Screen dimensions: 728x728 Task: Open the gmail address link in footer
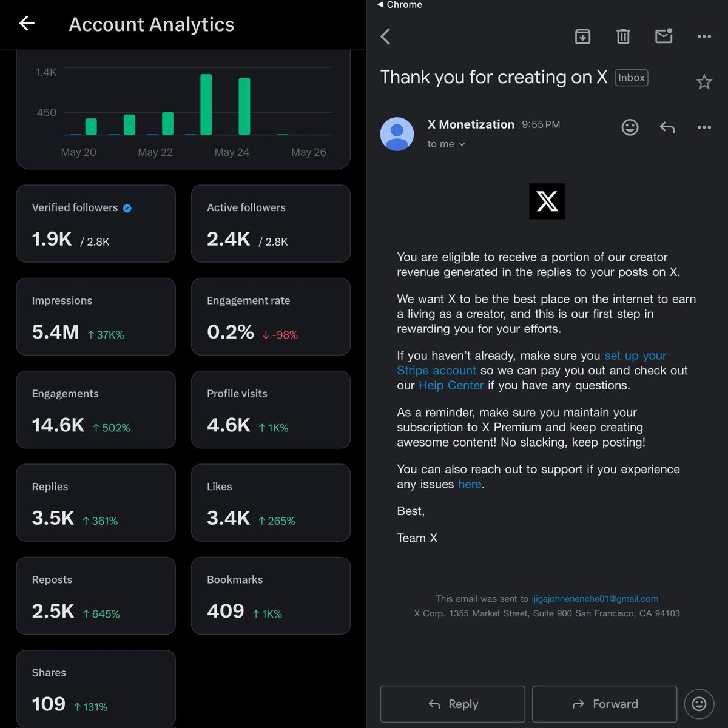click(595, 599)
